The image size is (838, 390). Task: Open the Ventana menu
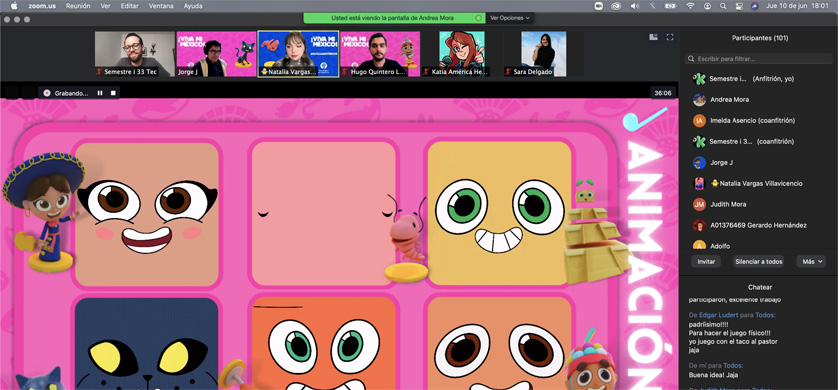pos(161,6)
